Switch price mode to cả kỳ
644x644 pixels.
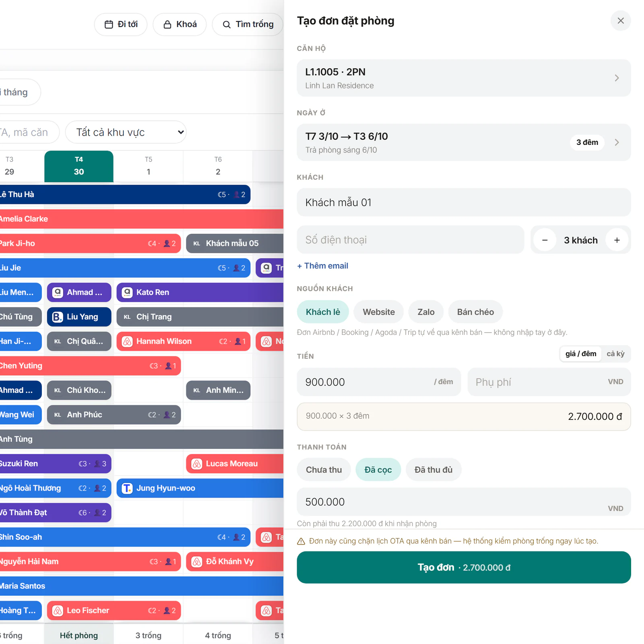click(x=615, y=354)
